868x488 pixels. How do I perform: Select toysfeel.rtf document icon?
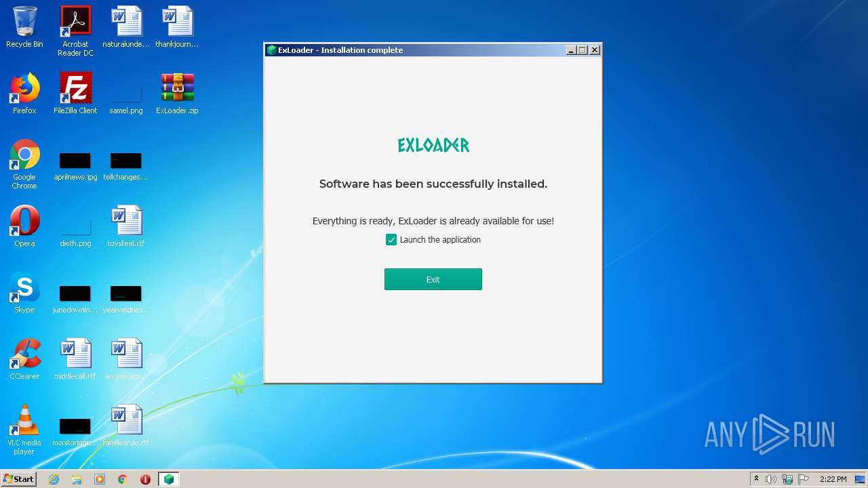(126, 226)
